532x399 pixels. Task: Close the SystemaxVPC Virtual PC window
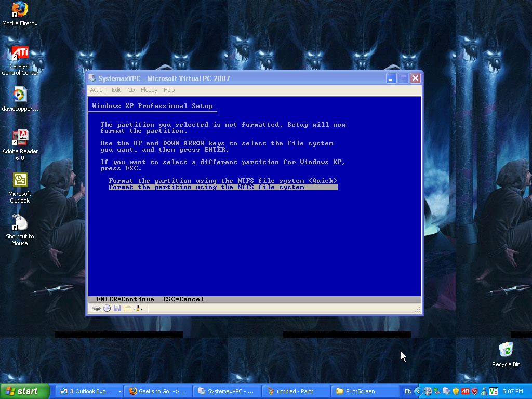pos(415,78)
